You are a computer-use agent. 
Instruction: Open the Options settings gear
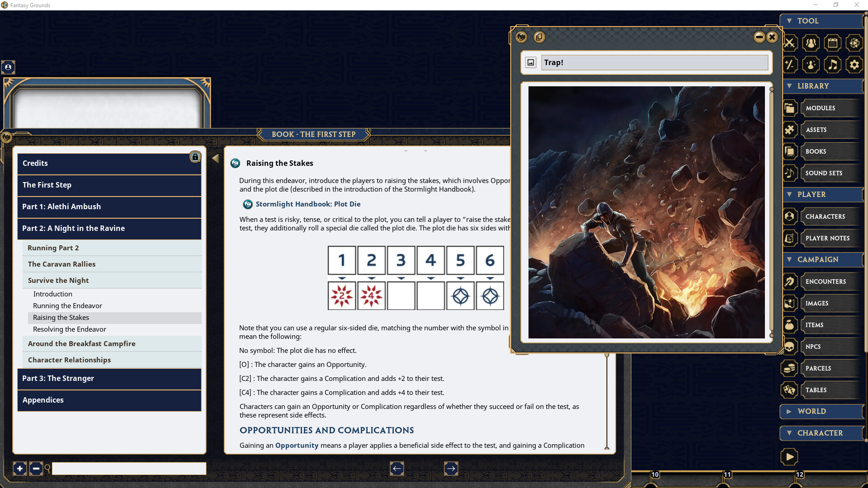(854, 65)
